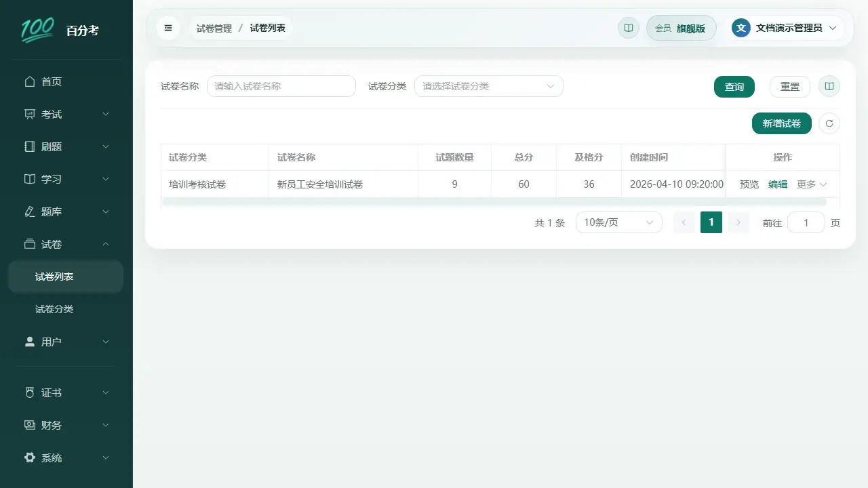The height and width of the screenshot is (488, 868).
Task: Click the 新增试卷 button
Action: coord(782,123)
